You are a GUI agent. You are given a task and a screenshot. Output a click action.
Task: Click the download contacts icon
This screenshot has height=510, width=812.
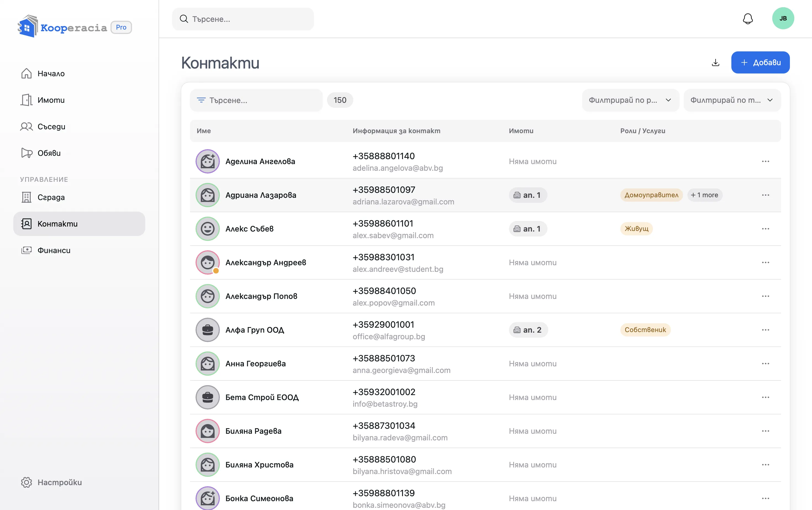(x=716, y=63)
